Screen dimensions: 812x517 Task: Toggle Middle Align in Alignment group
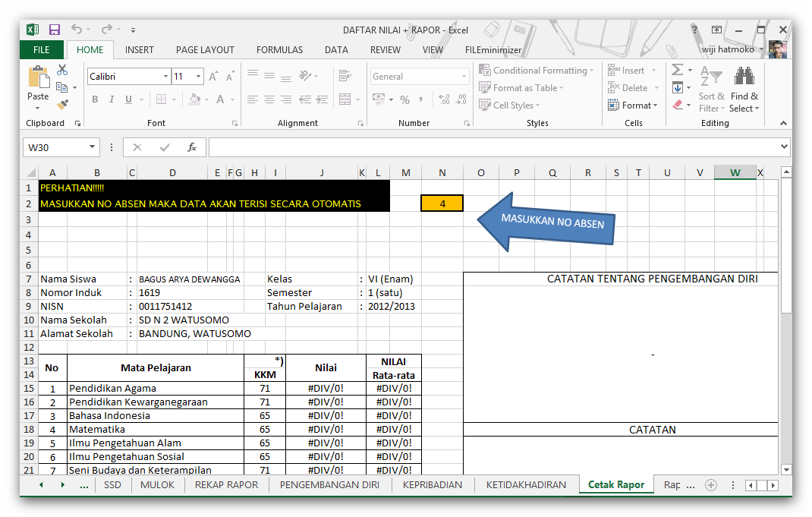tap(269, 76)
